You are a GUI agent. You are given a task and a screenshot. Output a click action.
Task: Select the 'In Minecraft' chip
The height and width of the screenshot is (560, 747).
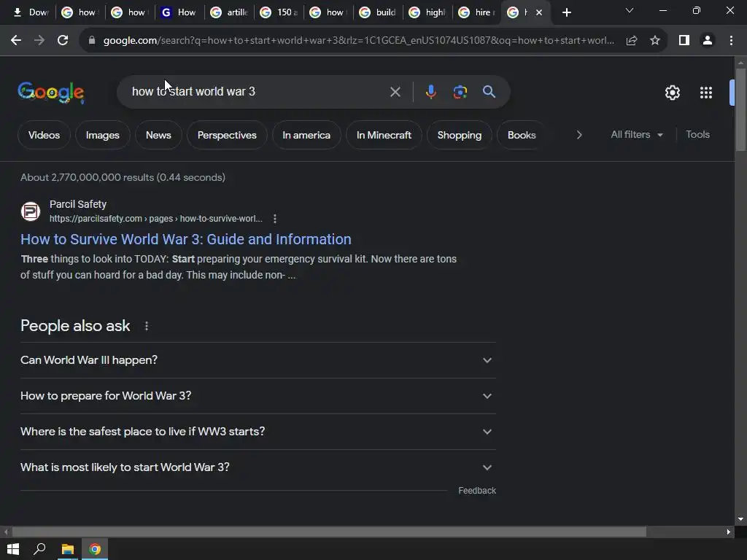tap(384, 135)
